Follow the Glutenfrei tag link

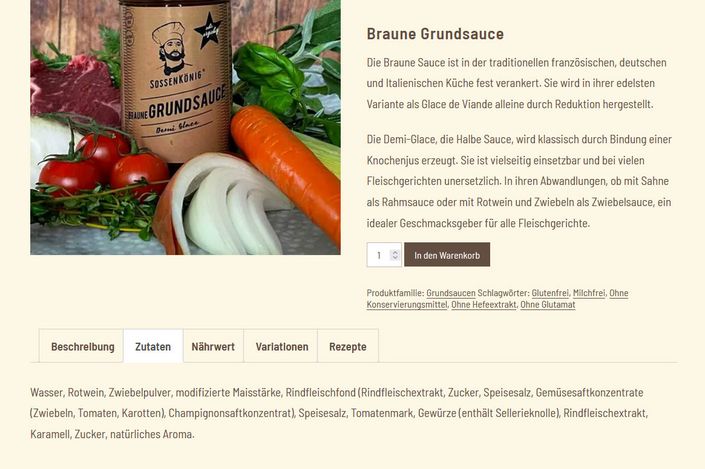550,293
